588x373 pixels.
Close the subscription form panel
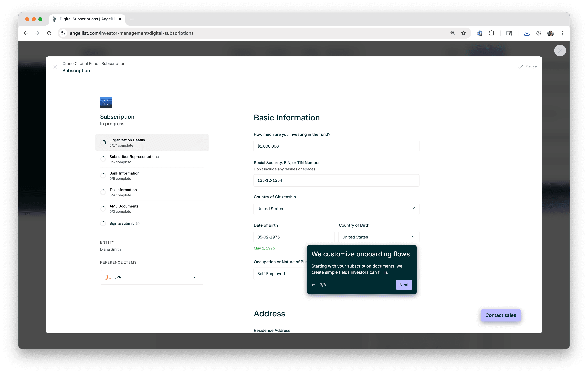click(x=55, y=67)
